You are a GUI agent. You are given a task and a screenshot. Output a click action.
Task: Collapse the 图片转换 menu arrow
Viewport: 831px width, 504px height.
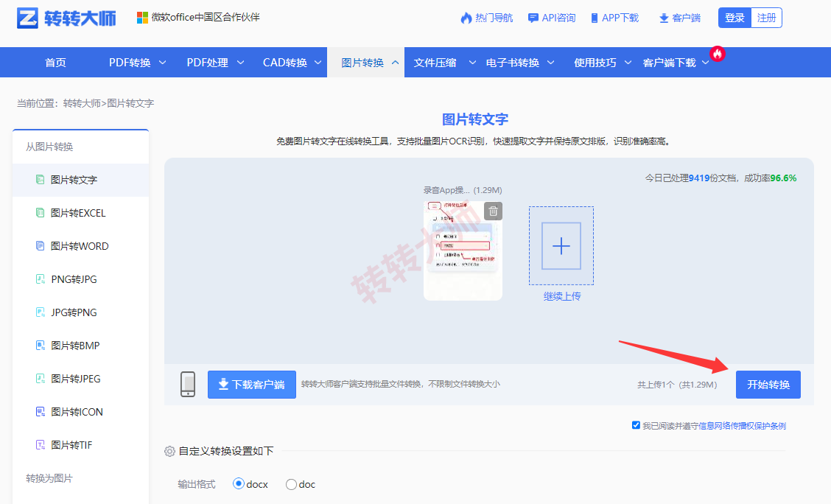395,63
